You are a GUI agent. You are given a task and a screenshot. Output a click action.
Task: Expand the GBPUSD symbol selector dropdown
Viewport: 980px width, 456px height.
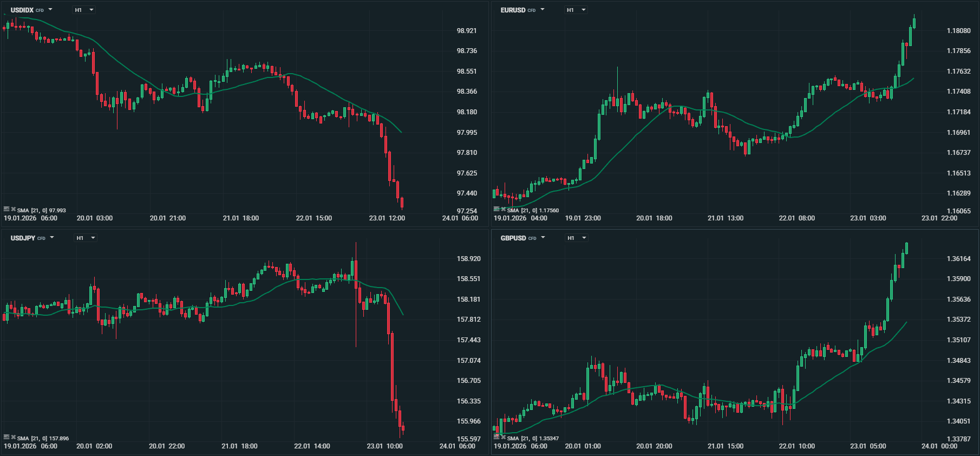(543, 238)
